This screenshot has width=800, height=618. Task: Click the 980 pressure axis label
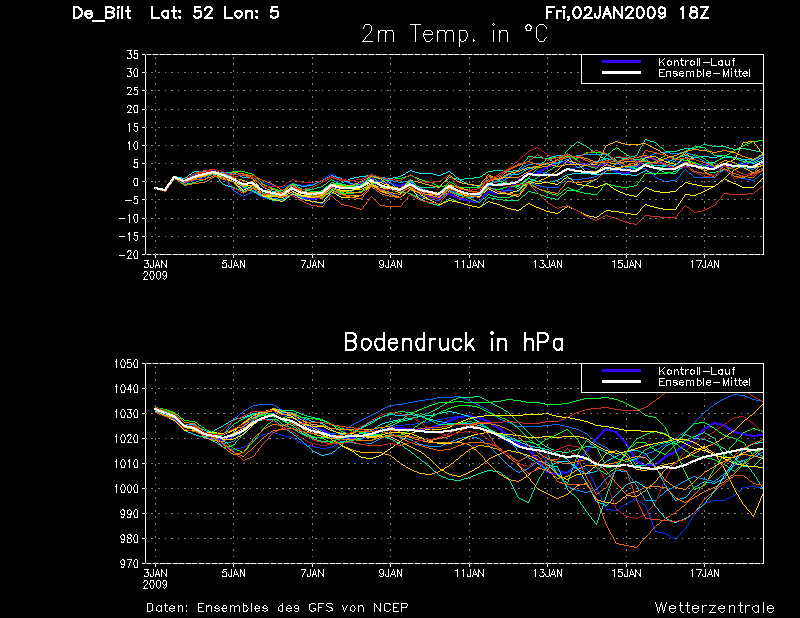click(x=129, y=539)
